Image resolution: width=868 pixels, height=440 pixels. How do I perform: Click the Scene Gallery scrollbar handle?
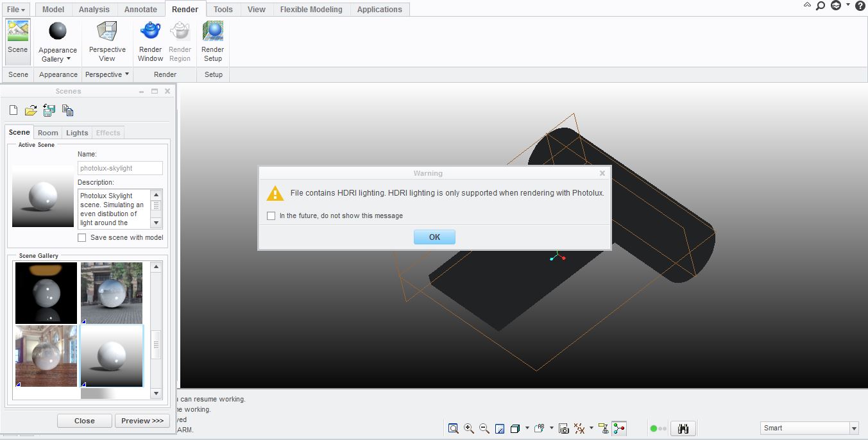coord(156,344)
